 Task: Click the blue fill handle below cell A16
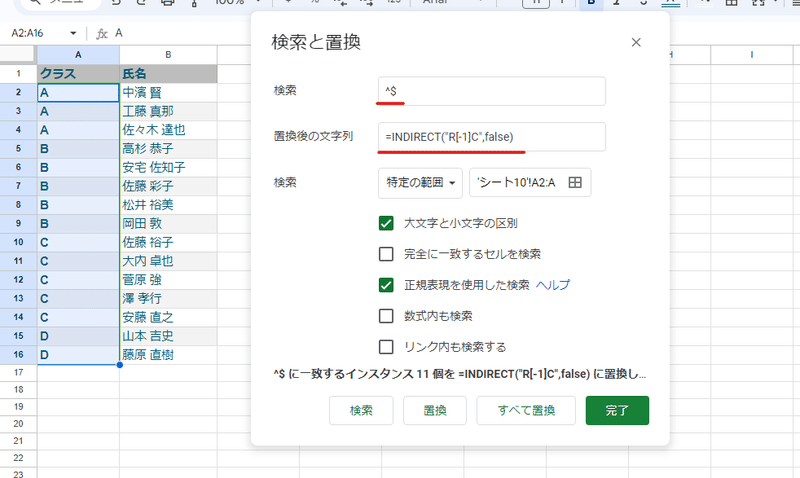click(120, 365)
